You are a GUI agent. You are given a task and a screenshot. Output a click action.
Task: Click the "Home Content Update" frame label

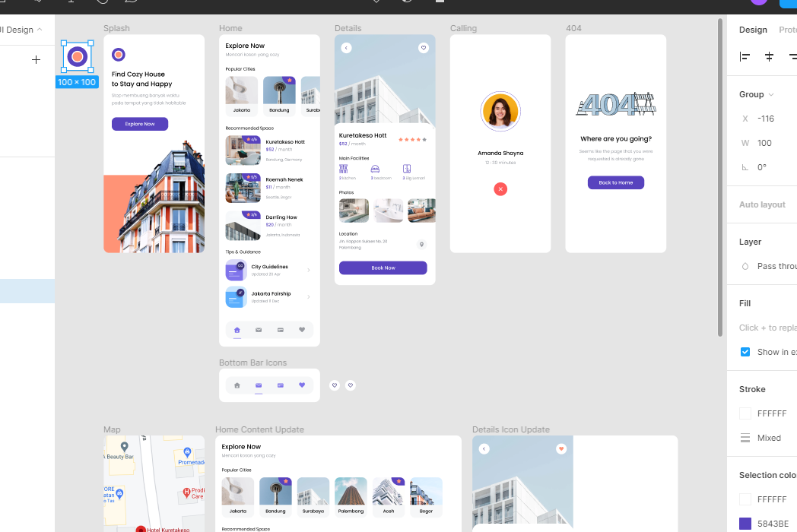(x=260, y=430)
